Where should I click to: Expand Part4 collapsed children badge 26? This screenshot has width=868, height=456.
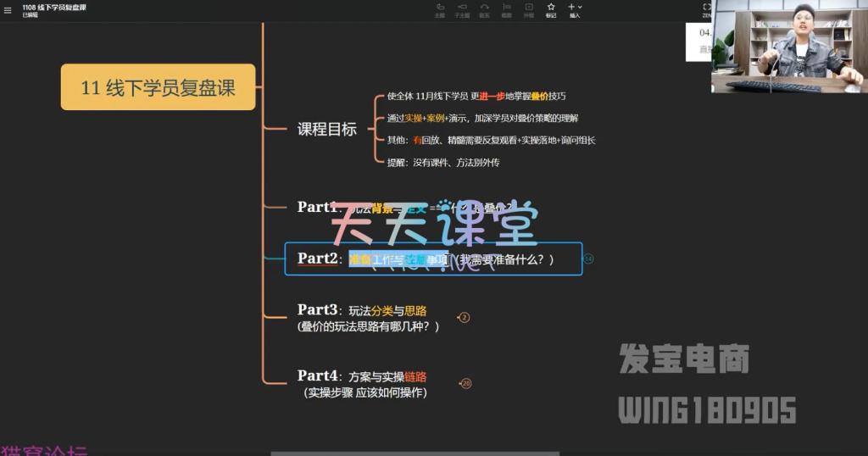click(x=465, y=383)
